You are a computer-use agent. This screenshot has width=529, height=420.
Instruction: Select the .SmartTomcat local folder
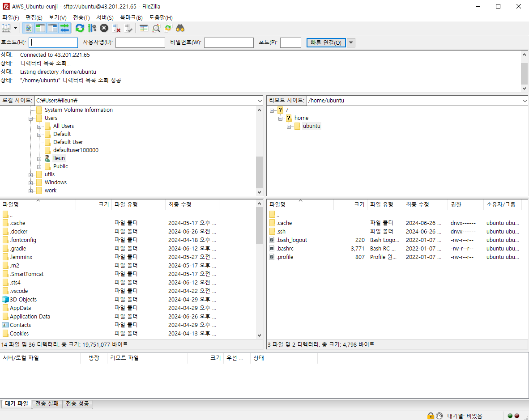27,274
